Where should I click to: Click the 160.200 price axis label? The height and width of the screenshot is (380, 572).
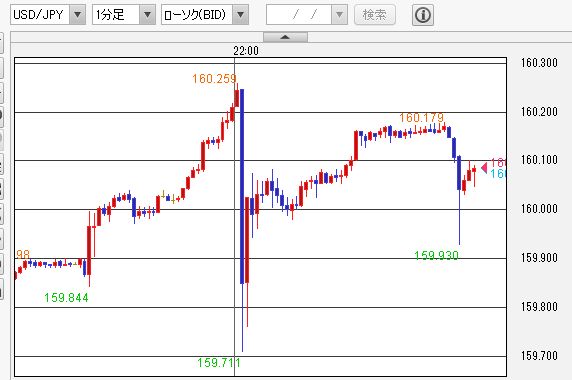tap(539, 112)
